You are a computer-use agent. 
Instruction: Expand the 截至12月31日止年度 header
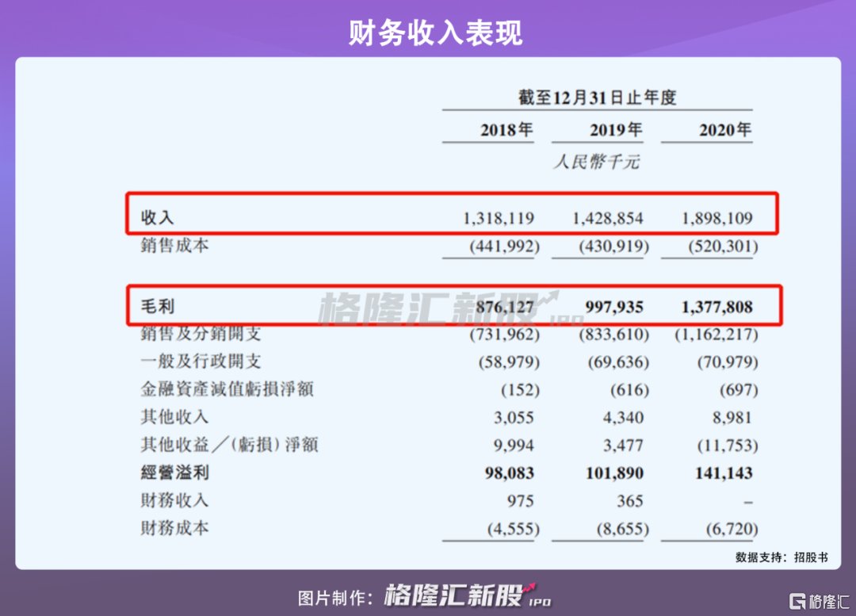(598, 96)
